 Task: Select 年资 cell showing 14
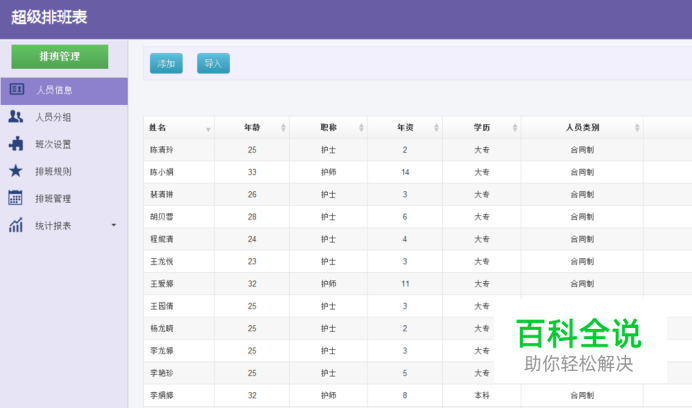[405, 172]
